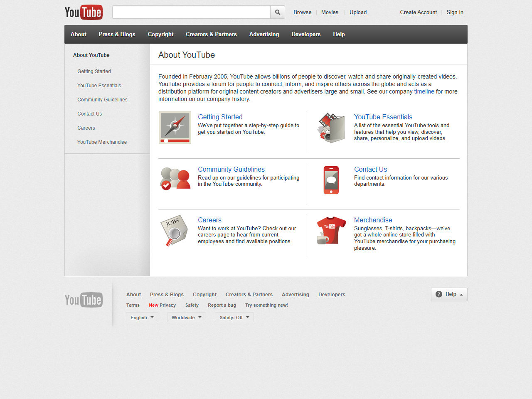
Task: Click the Careers jobs newspaper icon
Action: click(174, 231)
